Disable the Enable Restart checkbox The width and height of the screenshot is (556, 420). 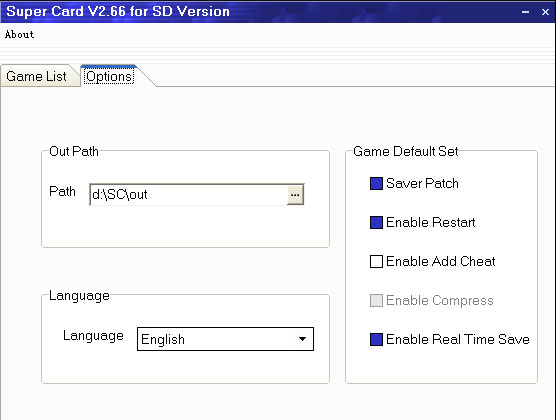pos(376,223)
